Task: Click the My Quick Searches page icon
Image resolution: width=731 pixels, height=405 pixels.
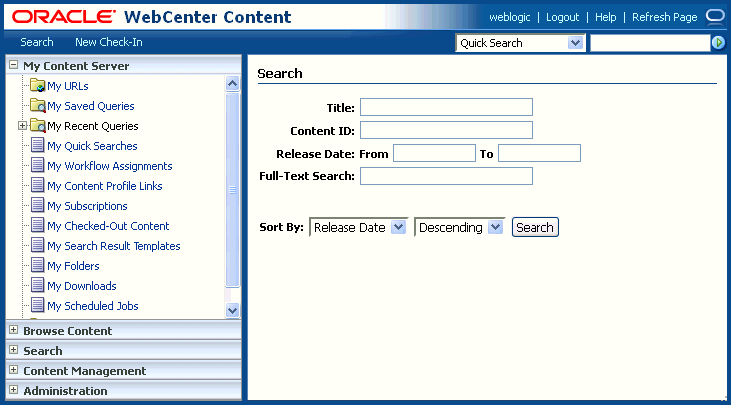Action: tap(38, 146)
